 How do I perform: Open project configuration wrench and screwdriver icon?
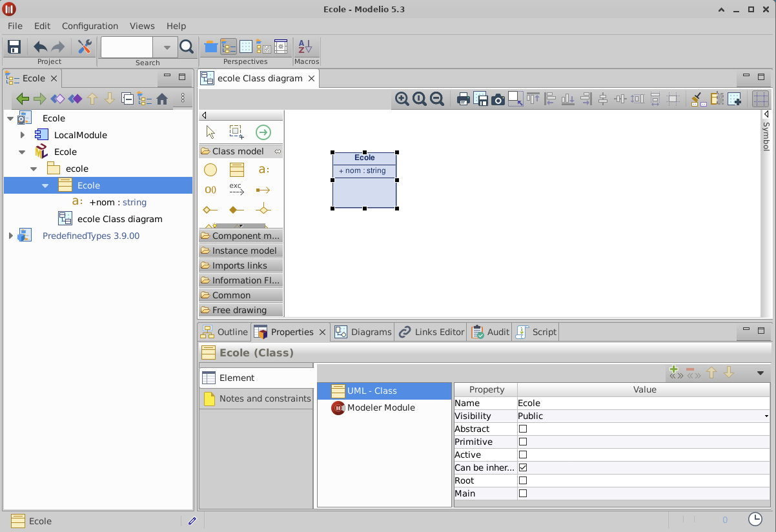[x=85, y=46]
